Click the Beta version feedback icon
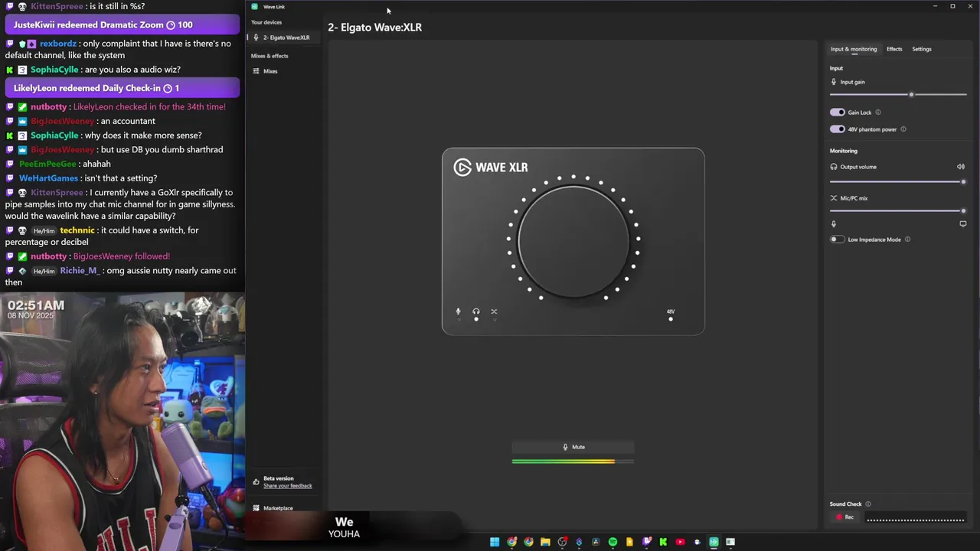The height and width of the screenshot is (551, 980). (256, 481)
